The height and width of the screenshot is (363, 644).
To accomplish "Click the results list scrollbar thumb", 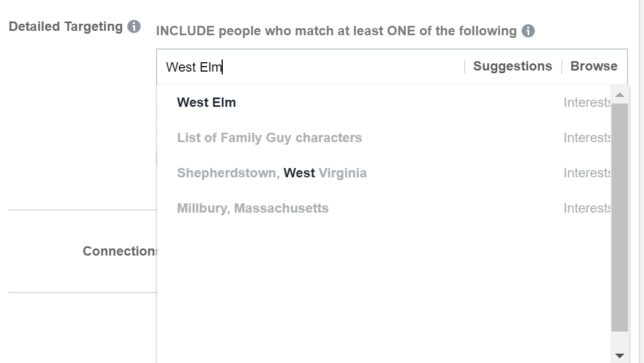I will [x=620, y=218].
